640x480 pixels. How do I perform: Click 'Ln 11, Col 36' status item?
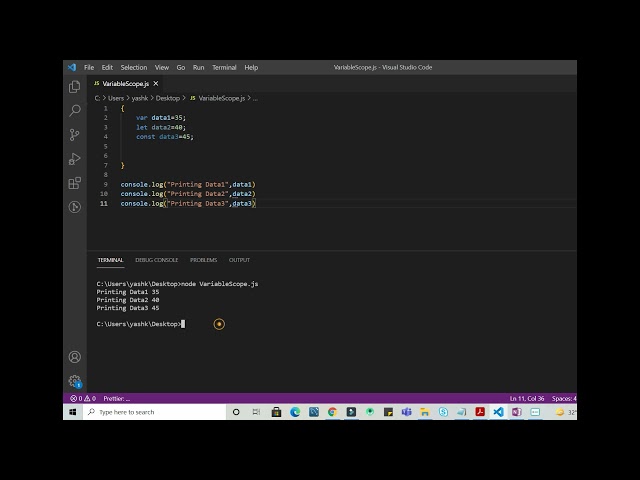(527, 398)
